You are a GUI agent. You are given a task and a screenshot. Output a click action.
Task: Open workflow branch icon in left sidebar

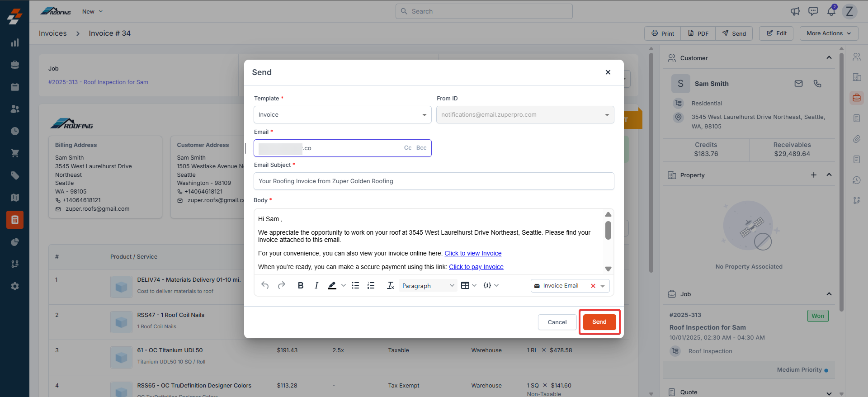15,264
